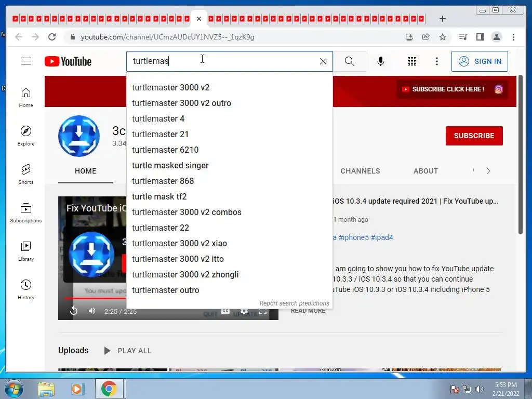Click the red SUBSCRIBE button
This screenshot has height=399, width=532.
474,136
